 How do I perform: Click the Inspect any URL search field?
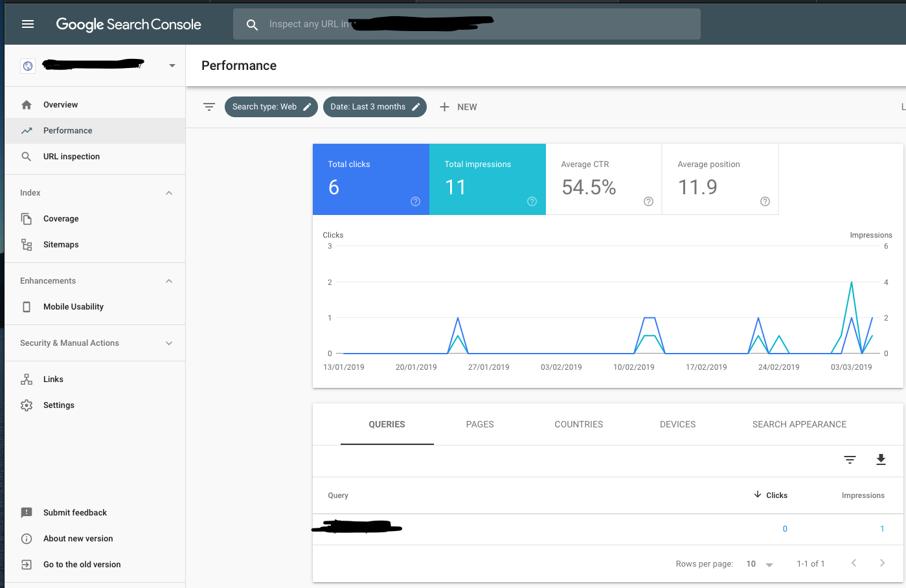click(x=467, y=24)
